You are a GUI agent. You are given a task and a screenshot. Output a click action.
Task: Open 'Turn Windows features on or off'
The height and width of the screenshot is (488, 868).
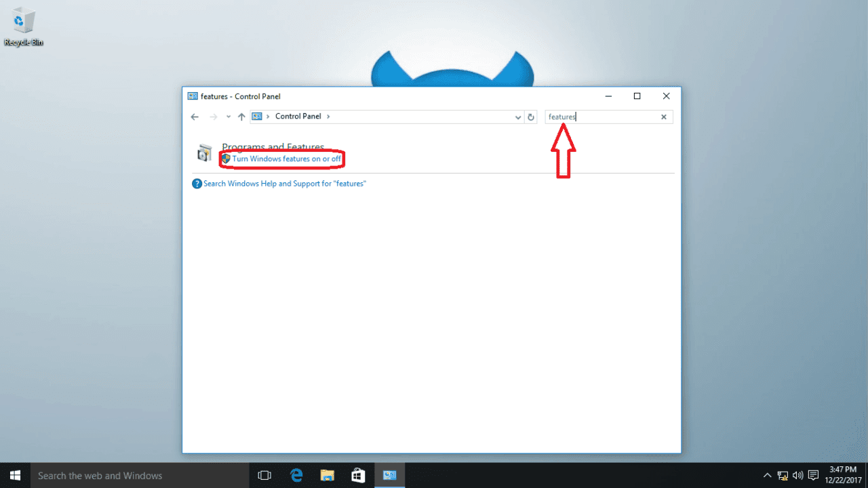pyautogui.click(x=286, y=159)
